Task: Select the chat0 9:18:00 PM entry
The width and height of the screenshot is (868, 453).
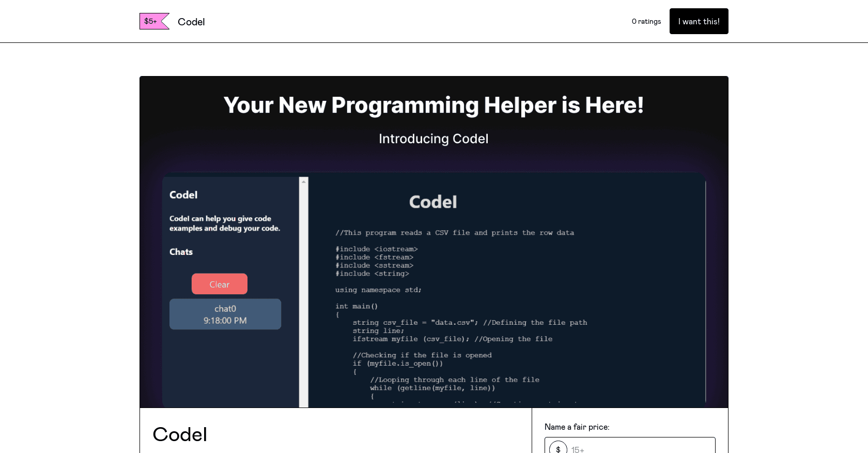Action: tap(225, 314)
